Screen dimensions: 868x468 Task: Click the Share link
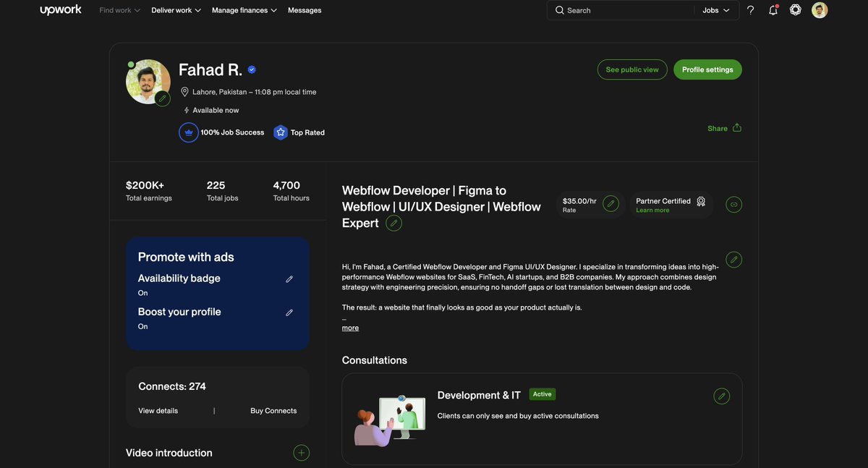(718, 129)
